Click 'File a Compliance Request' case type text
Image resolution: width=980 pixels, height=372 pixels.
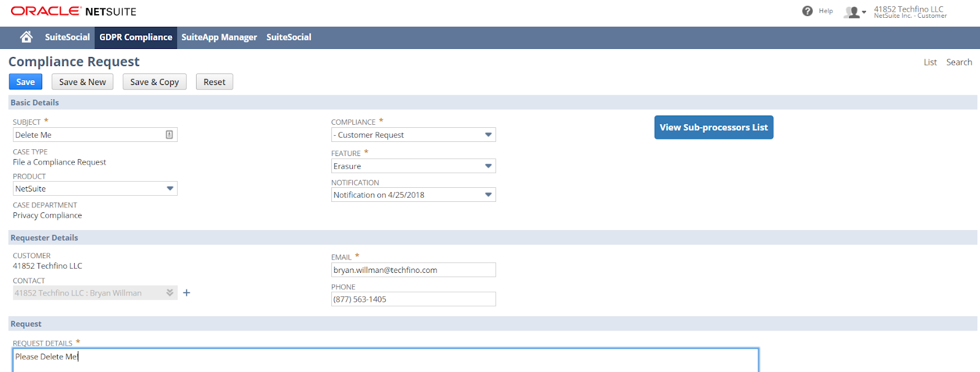point(59,162)
